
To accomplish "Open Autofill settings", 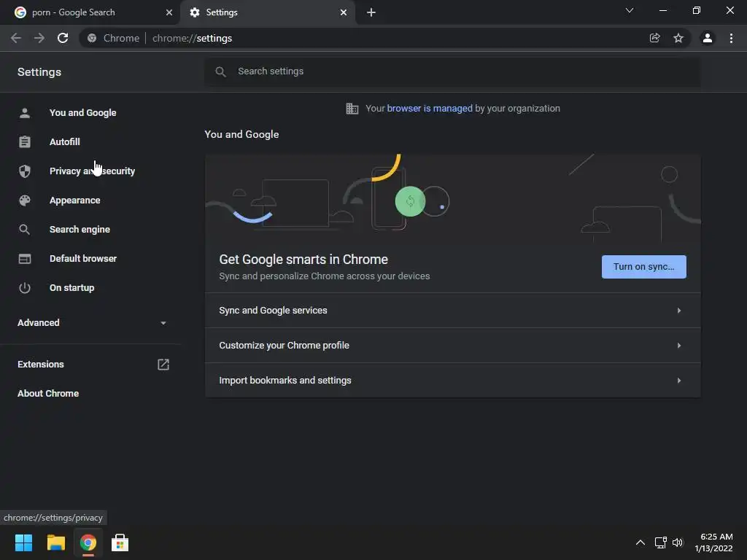I will point(65,142).
